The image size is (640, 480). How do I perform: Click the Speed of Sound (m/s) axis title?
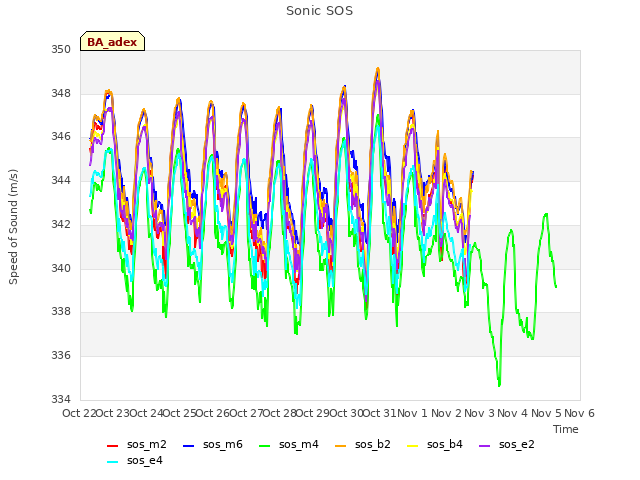13,227
